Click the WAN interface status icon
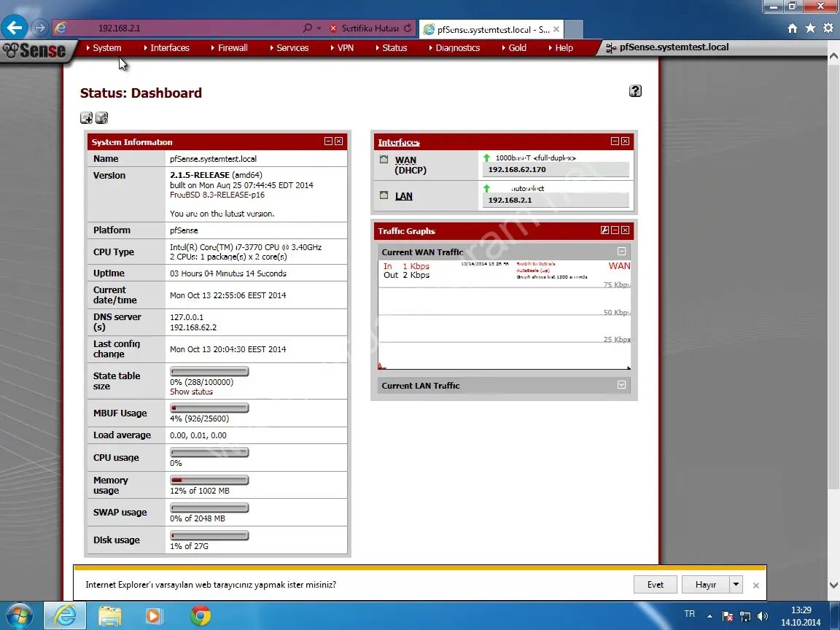 (384, 160)
